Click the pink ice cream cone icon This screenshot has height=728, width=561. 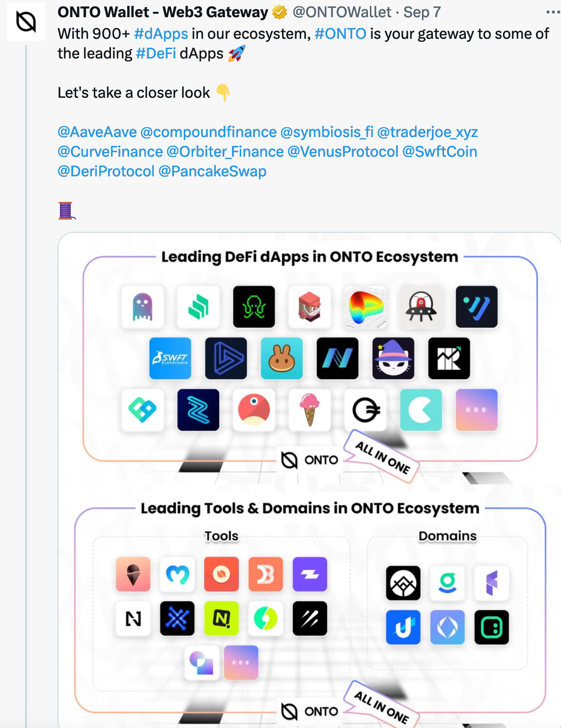tap(309, 410)
